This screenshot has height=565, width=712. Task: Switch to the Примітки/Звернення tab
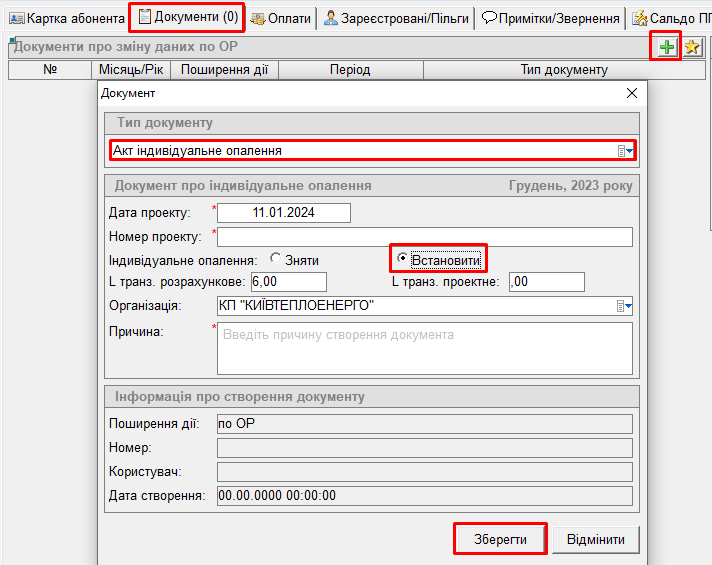pyautogui.click(x=550, y=18)
